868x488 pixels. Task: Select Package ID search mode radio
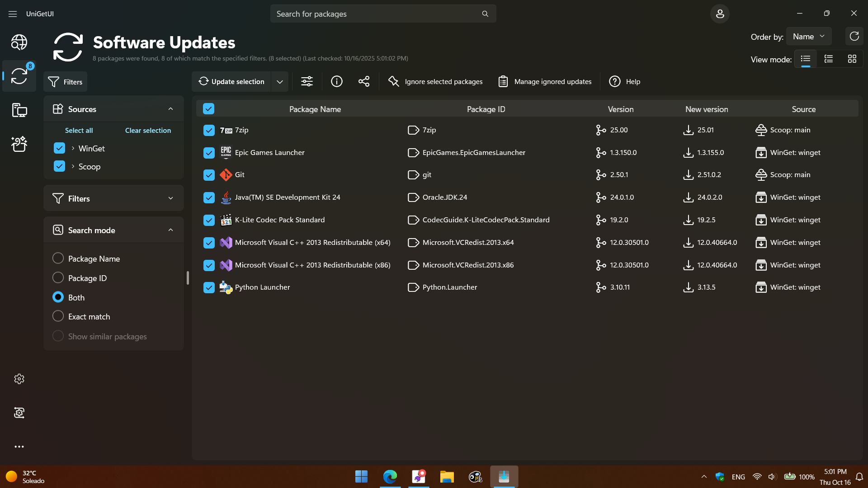58,277
